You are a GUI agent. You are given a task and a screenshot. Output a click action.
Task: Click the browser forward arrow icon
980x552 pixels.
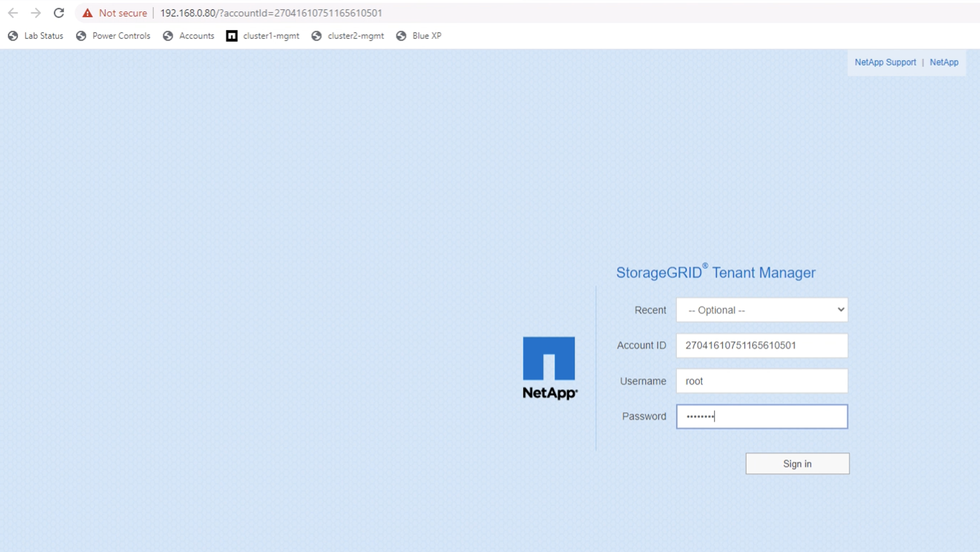(36, 13)
